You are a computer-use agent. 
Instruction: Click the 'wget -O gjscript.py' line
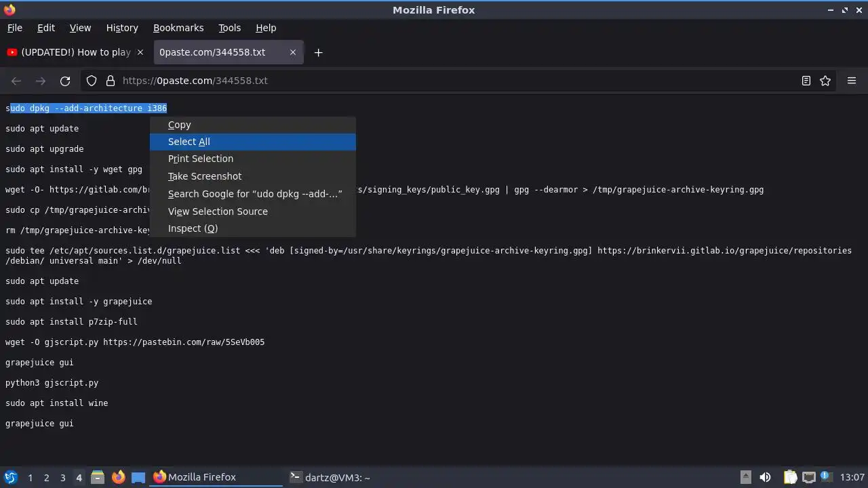(x=135, y=342)
